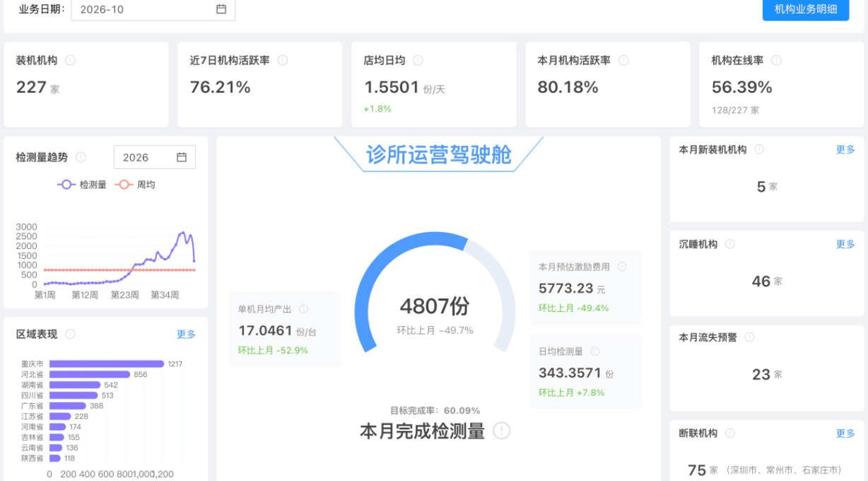Click the 河北省 bar in region chart
Image resolution: width=868 pixels, height=481 pixels.
point(90,374)
